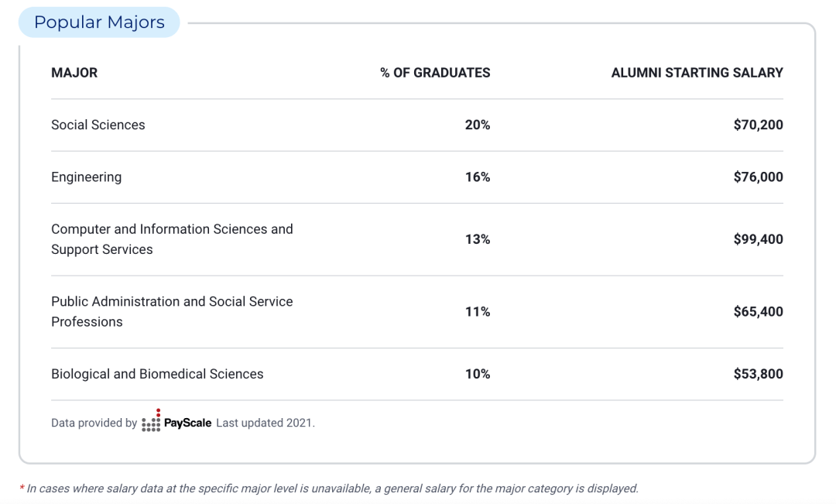The width and height of the screenshot is (836, 504).
Task: Click the % OF GRADUATES column header
Action: tap(435, 73)
